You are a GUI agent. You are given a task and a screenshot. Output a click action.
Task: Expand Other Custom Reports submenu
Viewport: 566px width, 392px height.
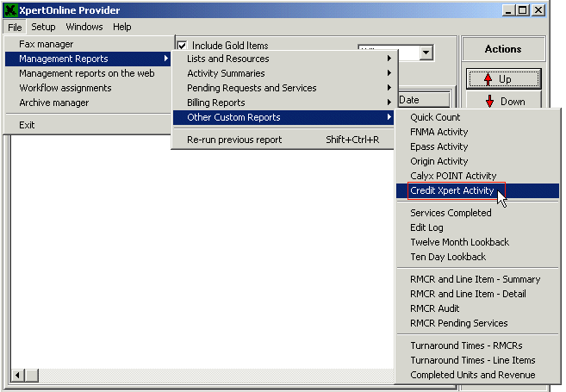[283, 117]
